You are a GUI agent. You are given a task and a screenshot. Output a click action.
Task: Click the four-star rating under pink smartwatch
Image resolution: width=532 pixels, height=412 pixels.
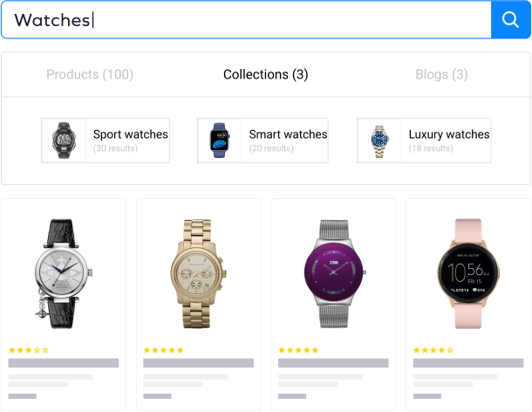433,350
